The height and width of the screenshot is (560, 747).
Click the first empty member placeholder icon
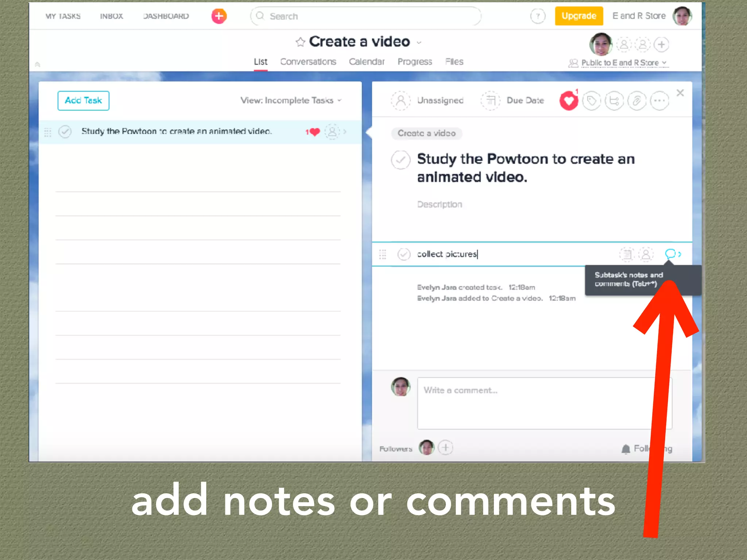pyautogui.click(x=624, y=44)
